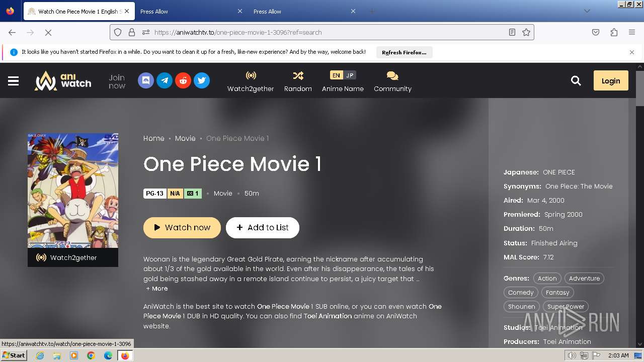Dismiss the Firefox refresh notification bar
Screen dimensions: 644x362
[x=632, y=52]
